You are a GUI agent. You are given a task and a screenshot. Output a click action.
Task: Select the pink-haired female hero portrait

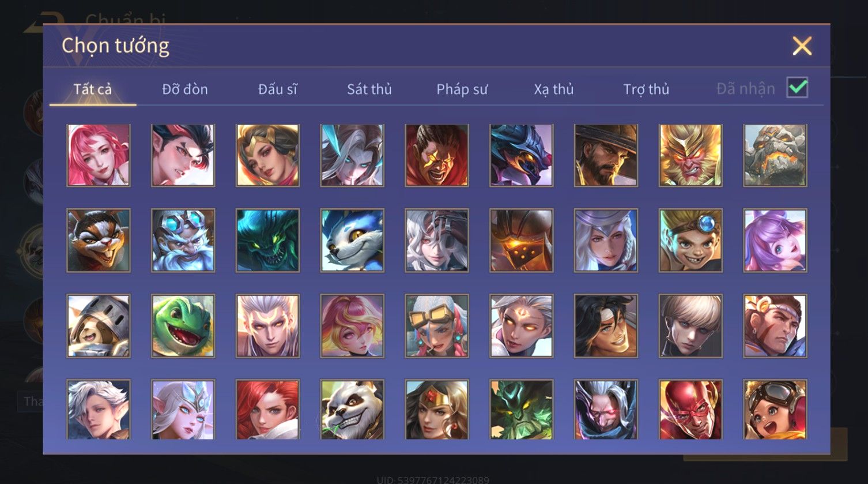point(99,155)
